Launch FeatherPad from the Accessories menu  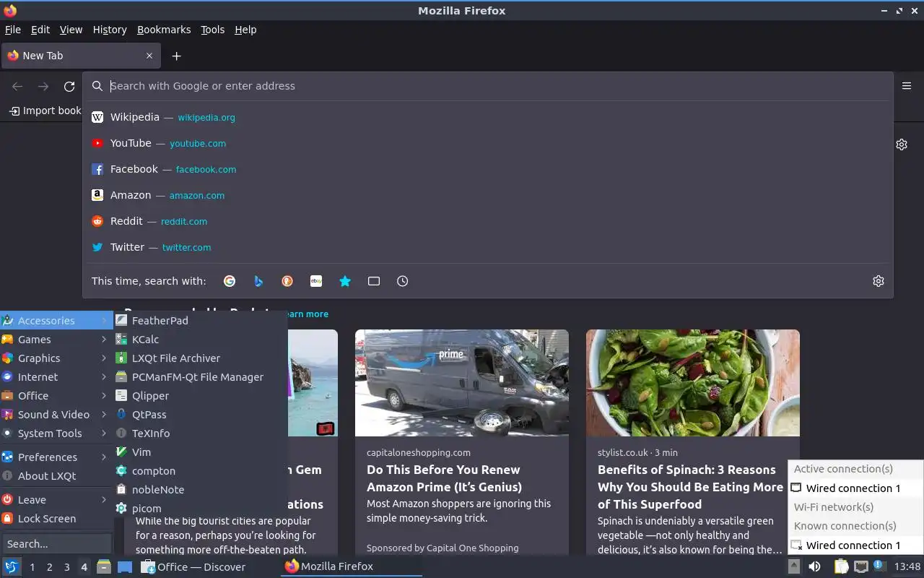(x=200, y=320)
